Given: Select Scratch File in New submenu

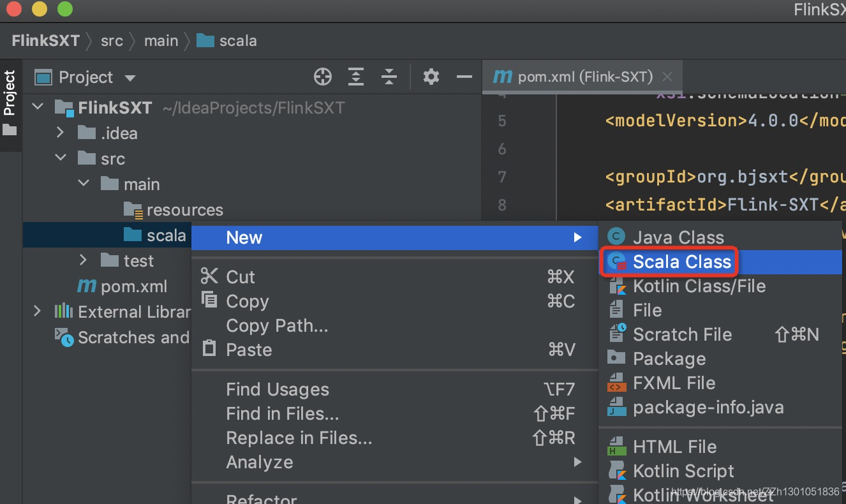Looking at the screenshot, I should click(x=721, y=334).
